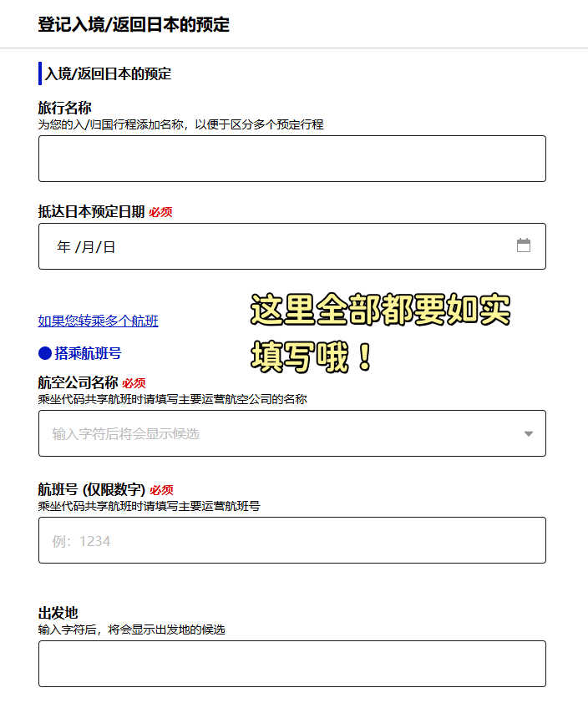588x718 pixels.
Task: Focus the 旅行名称 text input box
Action: (292, 159)
